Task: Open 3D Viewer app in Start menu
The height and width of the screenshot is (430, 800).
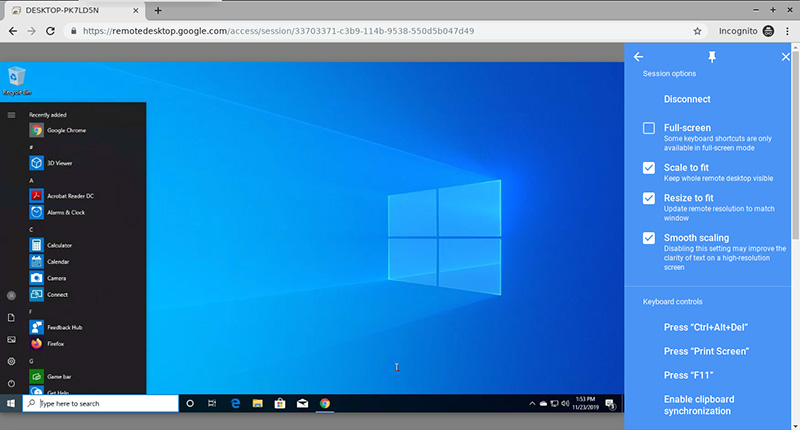Action: 51,163
